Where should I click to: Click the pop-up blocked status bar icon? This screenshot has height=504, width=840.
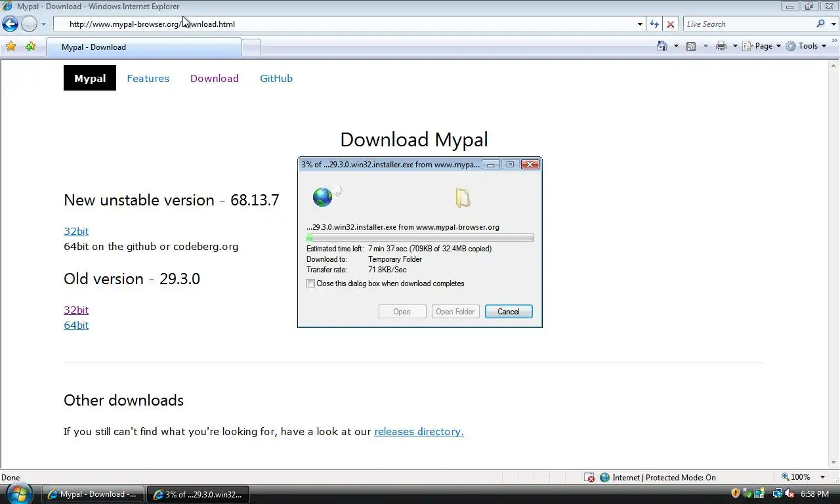coord(589,478)
